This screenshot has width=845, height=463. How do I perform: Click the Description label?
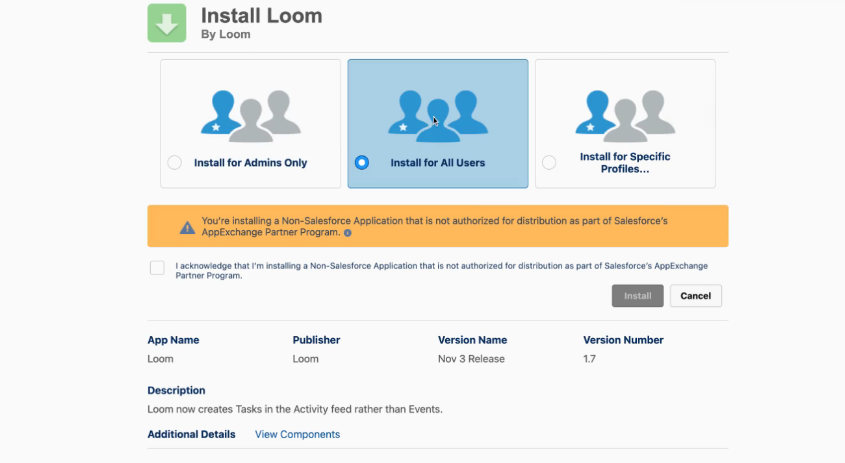click(176, 390)
